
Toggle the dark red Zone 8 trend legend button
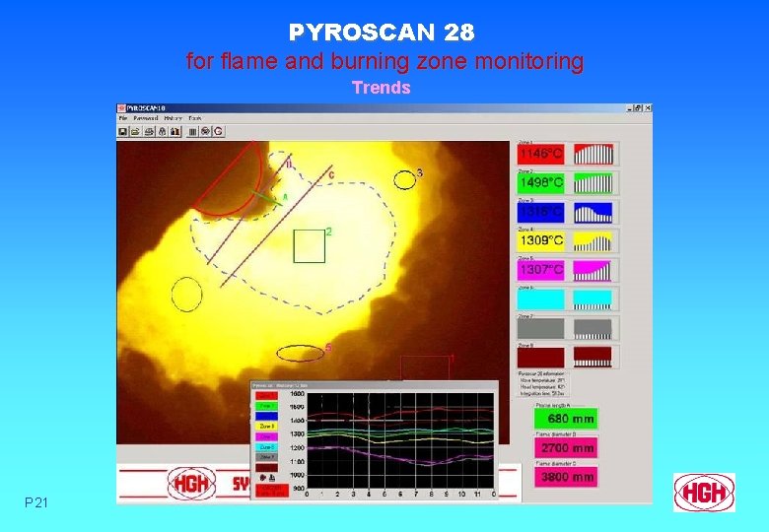click(x=267, y=468)
